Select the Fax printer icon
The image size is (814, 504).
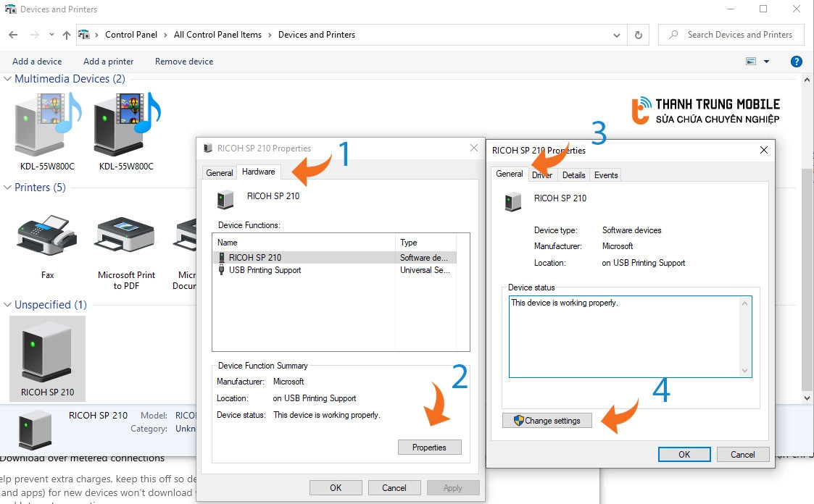click(x=47, y=235)
